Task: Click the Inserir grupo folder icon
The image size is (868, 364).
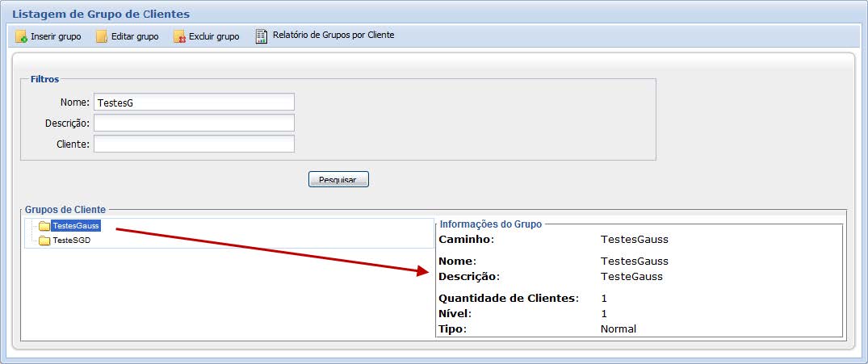Action: coord(22,36)
